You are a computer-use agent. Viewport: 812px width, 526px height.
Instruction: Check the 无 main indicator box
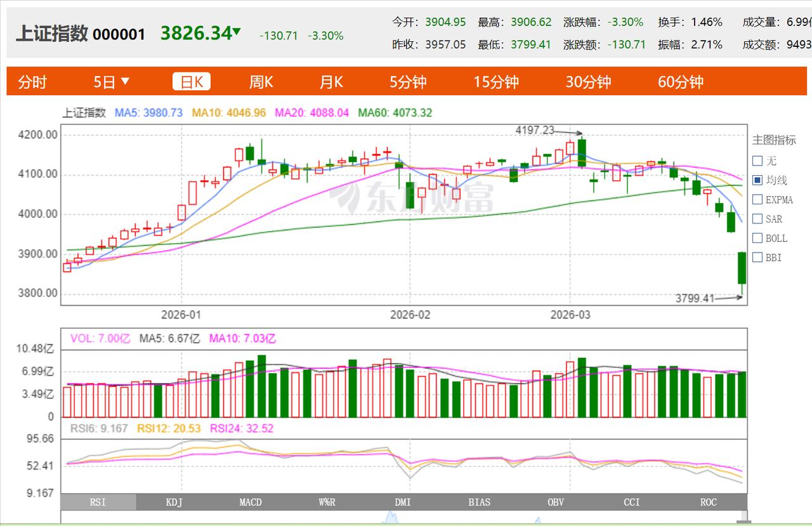tap(757, 161)
